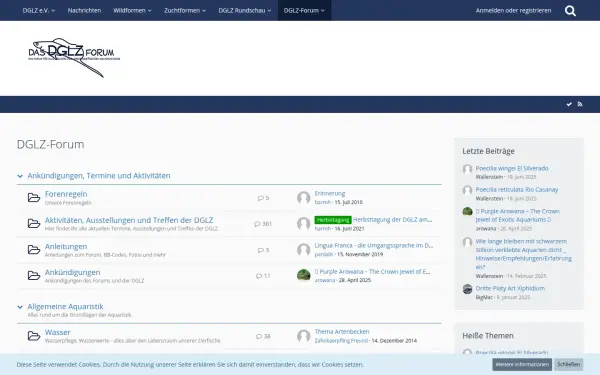Click comment bubble icon in Wasser row
600x375 pixels.
point(259,336)
